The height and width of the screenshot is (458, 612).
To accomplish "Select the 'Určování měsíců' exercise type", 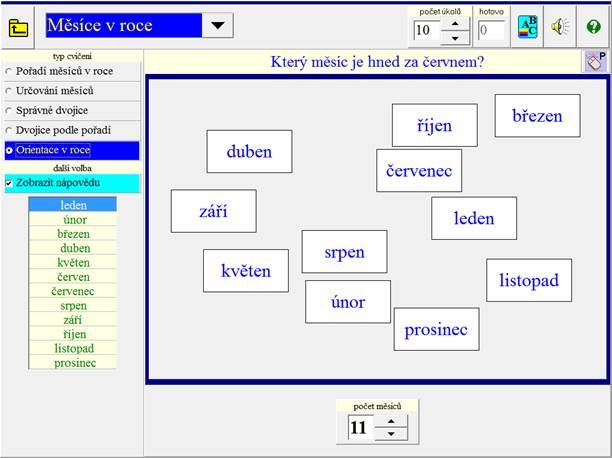I will 9,91.
